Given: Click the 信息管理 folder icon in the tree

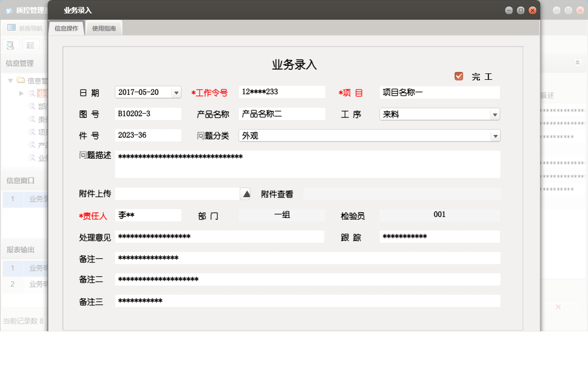Looking at the screenshot, I should (x=21, y=80).
